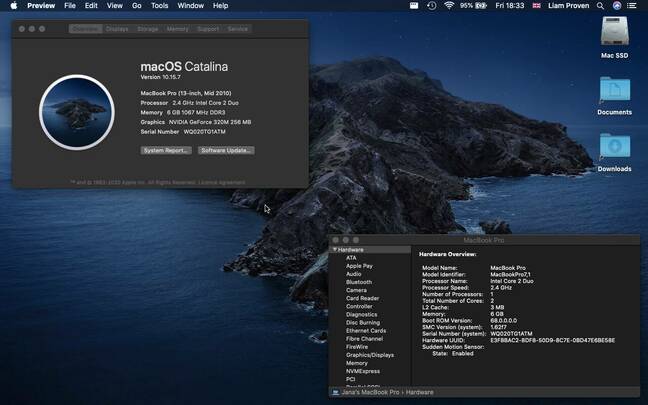The width and height of the screenshot is (648, 405).
Task: Open the Time Machine status icon
Action: [431, 6]
